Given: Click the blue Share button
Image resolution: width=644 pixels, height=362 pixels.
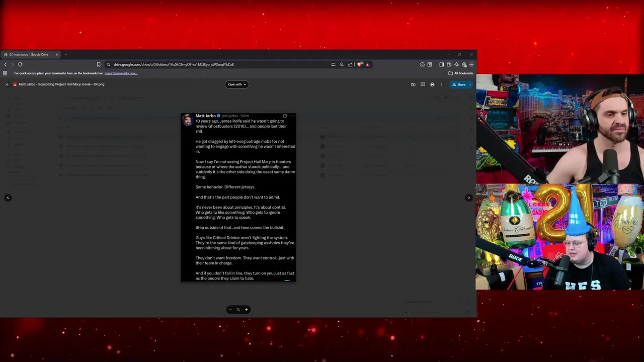Looking at the screenshot, I should coord(459,84).
